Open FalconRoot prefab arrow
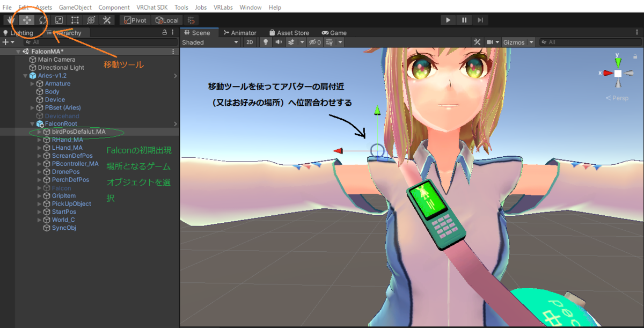The width and height of the screenshot is (644, 328). 175,123
